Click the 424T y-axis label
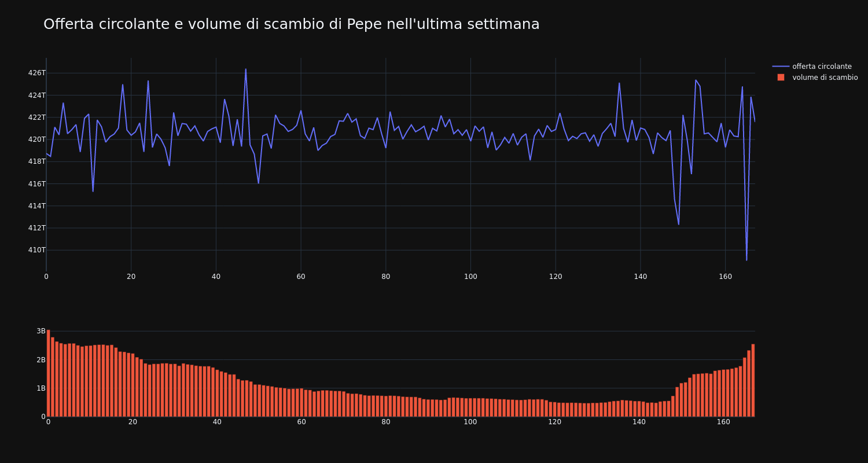This screenshot has height=463, width=868. pos(36,95)
